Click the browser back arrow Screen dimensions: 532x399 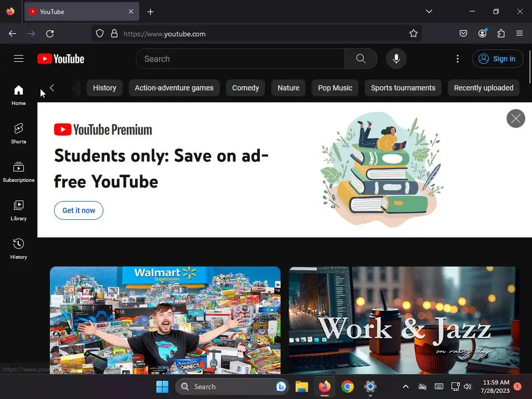[x=12, y=34]
